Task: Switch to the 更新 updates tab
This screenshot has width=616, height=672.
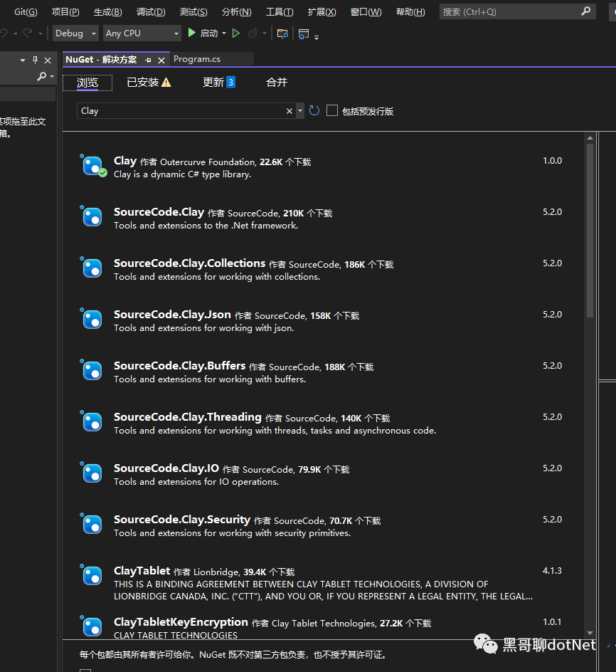Action: [218, 83]
